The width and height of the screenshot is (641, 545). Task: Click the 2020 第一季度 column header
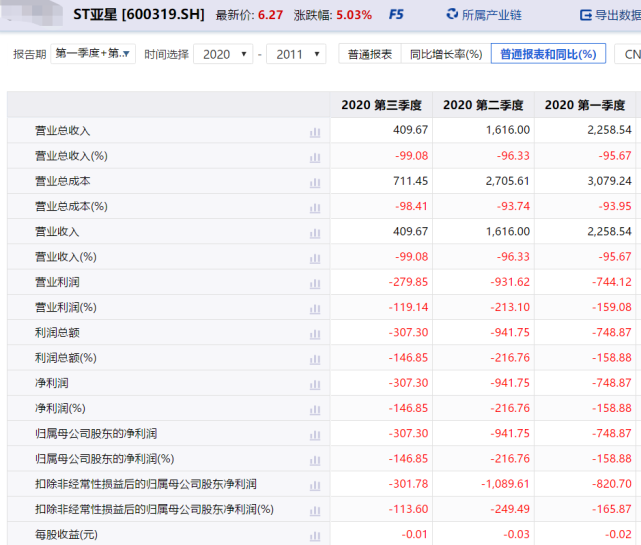(585, 105)
